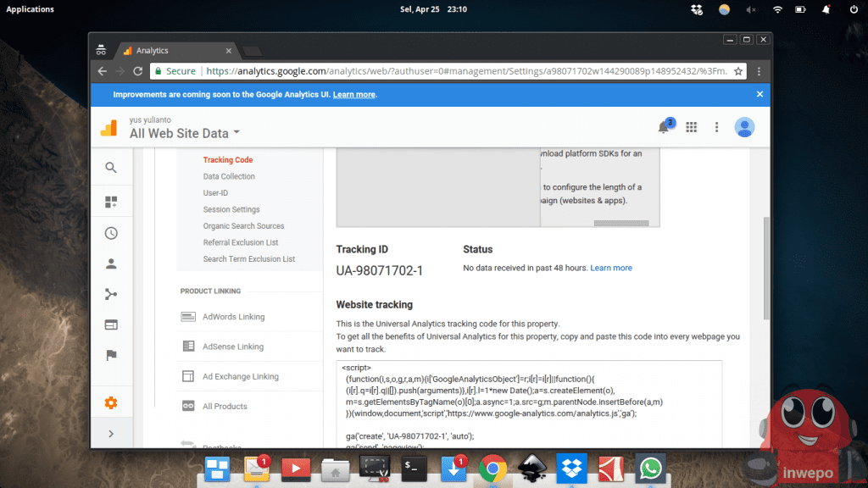Open the power session icon
Screen dimensions: 868x488
click(x=853, y=9)
